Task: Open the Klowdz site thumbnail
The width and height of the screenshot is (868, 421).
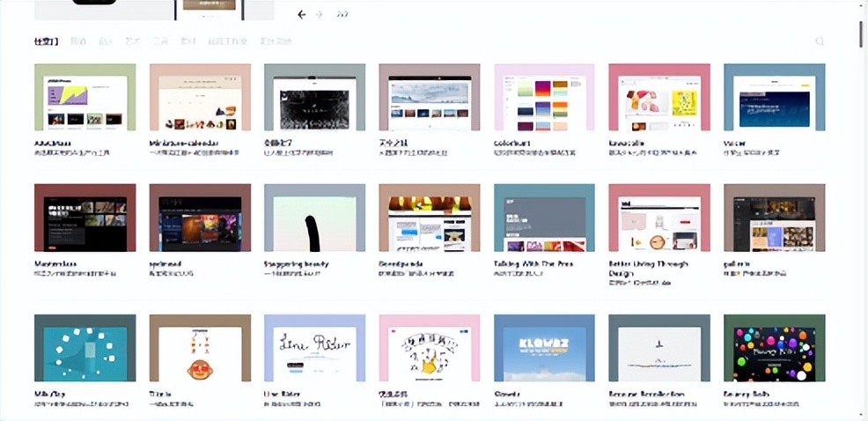Action: (544, 348)
